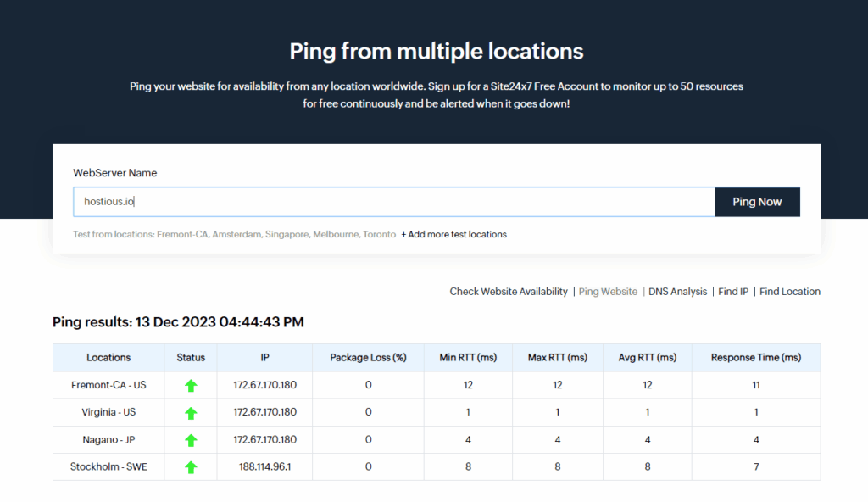The image size is (868, 502).
Task: Open the Find Location tool
Action: [x=789, y=292]
